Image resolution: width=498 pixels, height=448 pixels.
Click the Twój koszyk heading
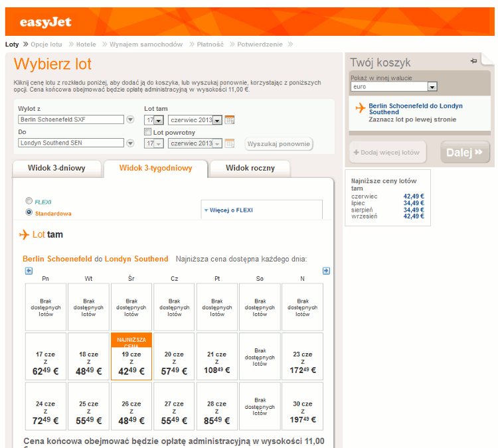[380, 62]
